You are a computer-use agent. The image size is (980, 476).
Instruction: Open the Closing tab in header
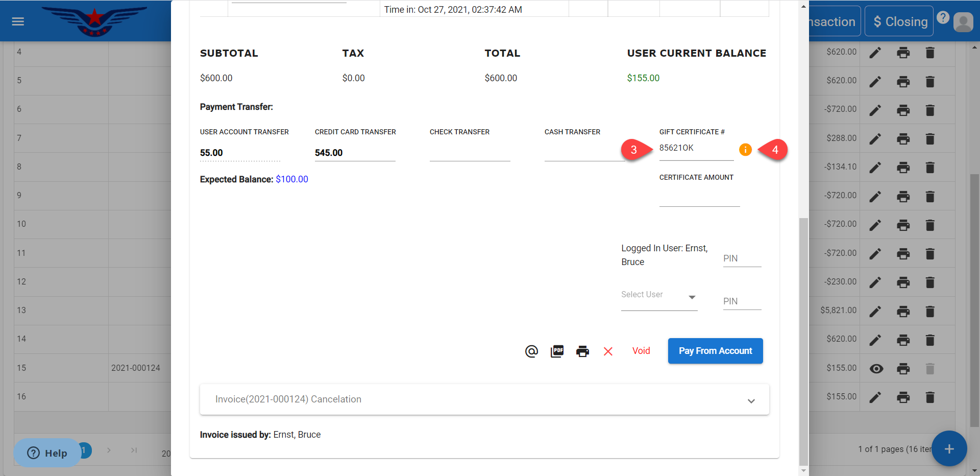899,21
